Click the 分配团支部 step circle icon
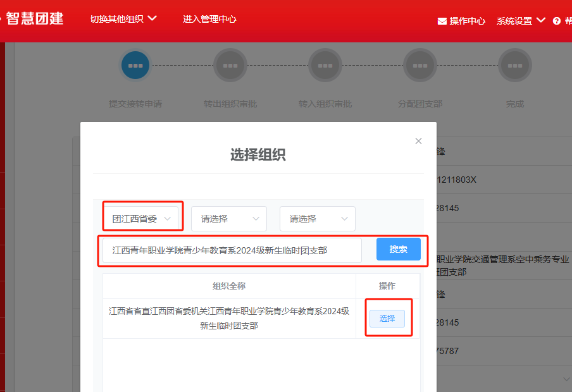This screenshot has width=572, height=392. 420,65
